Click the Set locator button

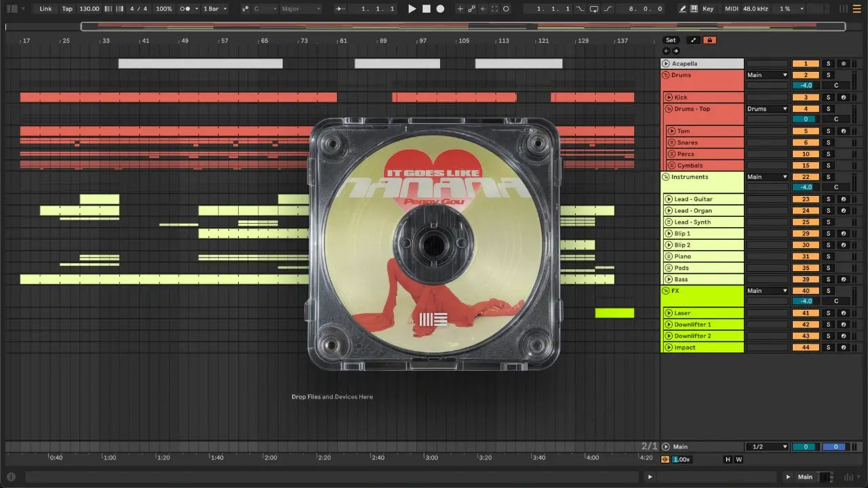(x=670, y=40)
